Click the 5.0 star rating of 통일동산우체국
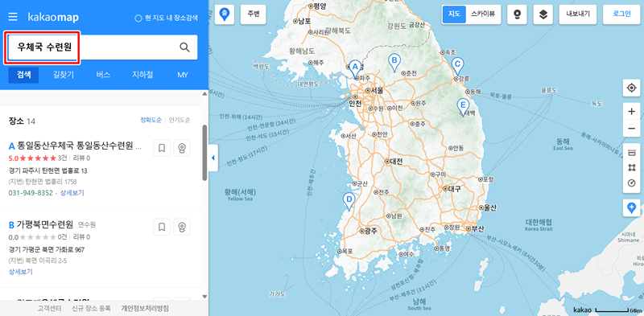 point(32,158)
